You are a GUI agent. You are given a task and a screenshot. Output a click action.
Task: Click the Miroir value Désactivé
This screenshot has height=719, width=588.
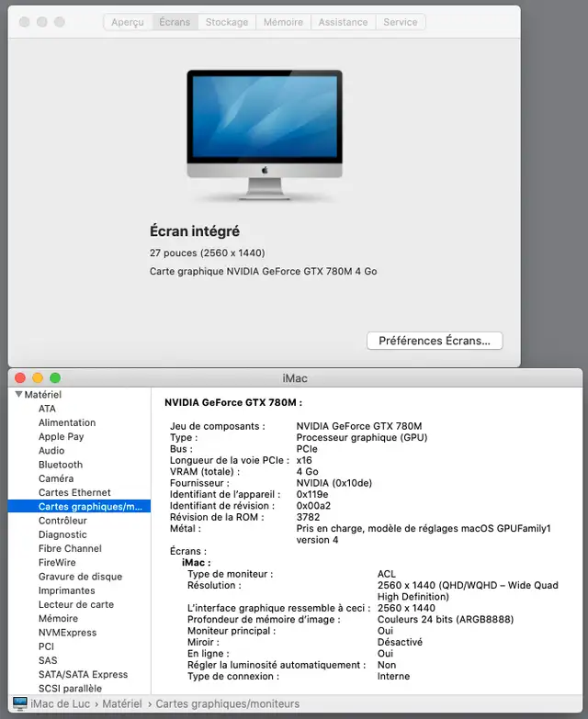(x=400, y=642)
